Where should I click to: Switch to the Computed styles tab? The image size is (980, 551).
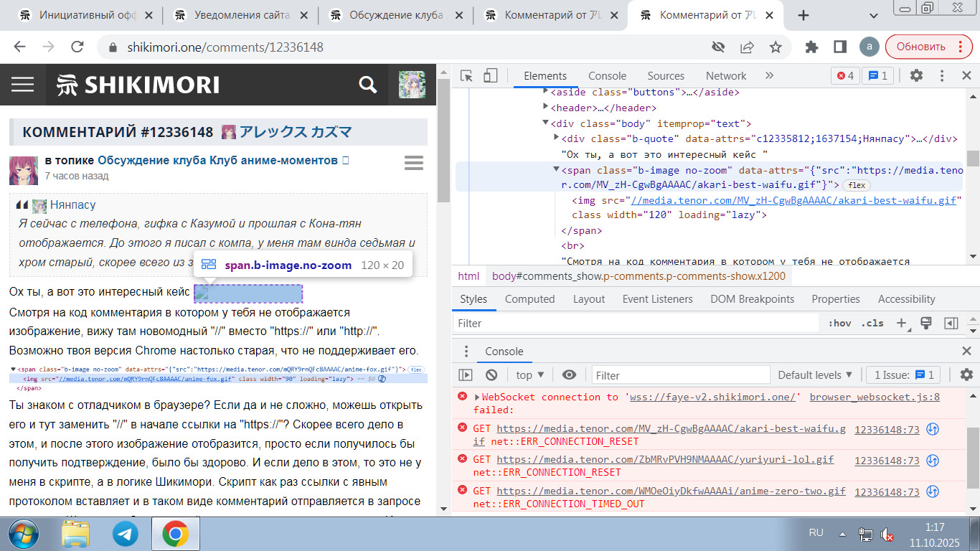(529, 299)
